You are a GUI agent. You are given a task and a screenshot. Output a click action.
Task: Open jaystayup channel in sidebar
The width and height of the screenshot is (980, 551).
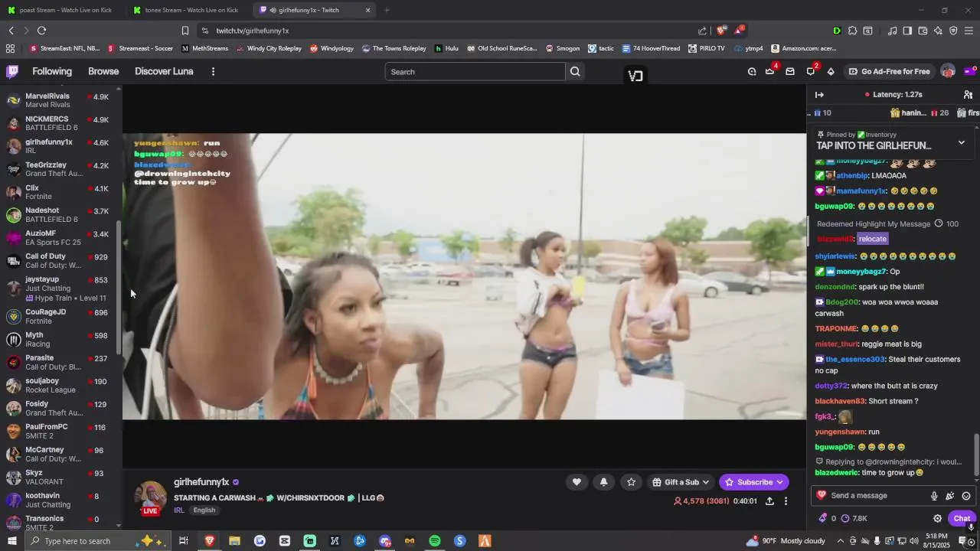coord(61,289)
